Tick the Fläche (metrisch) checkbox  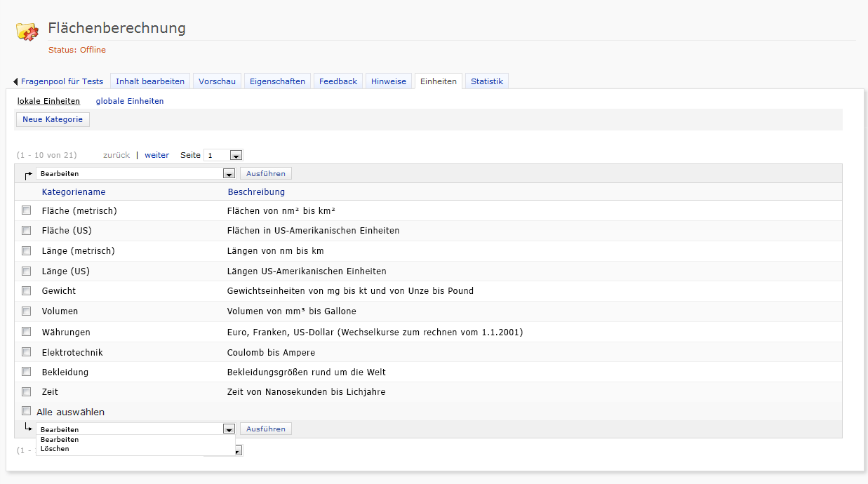(27, 210)
